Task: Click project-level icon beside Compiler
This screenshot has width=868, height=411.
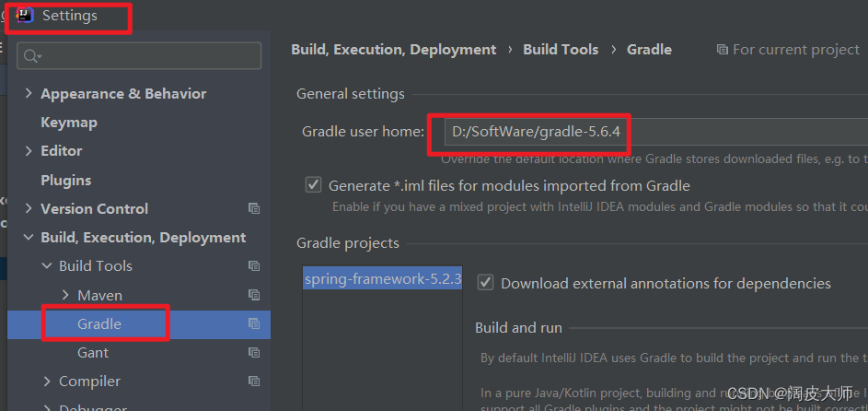Action: coord(254,382)
